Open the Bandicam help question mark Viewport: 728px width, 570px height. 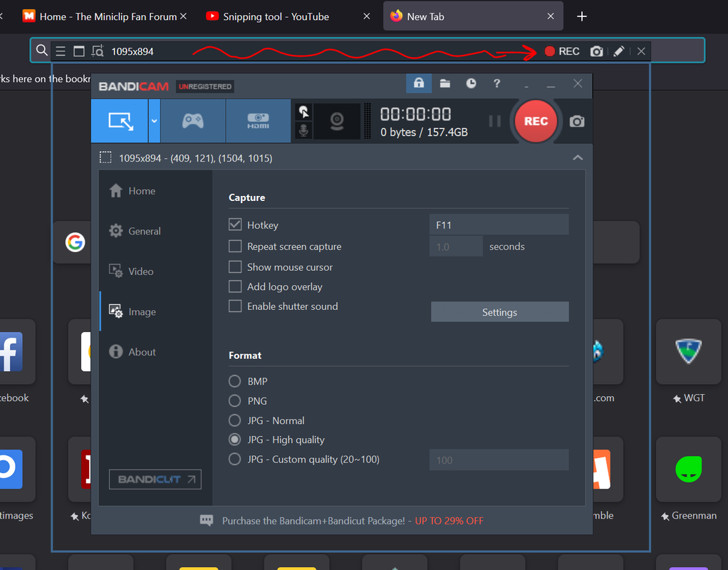point(496,83)
